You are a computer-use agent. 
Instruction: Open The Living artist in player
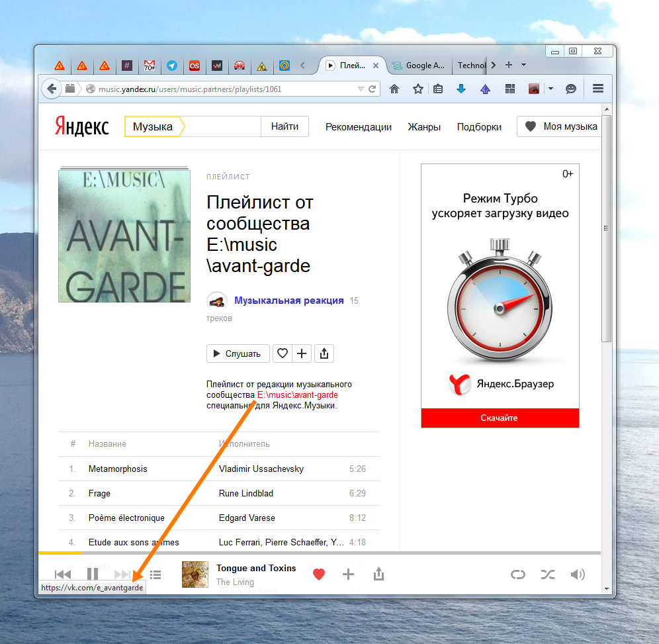tap(235, 582)
